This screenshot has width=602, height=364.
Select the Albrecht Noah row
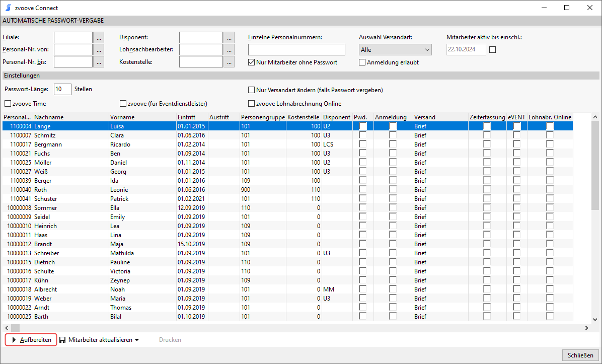(287, 289)
